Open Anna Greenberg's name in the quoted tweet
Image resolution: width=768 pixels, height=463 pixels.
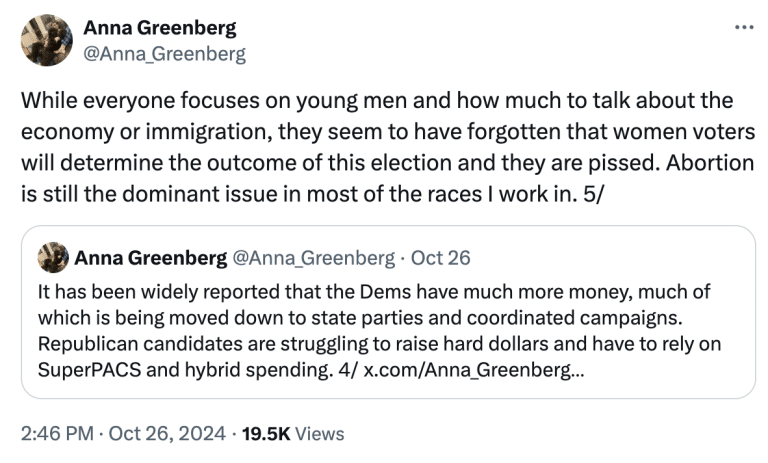point(151,258)
